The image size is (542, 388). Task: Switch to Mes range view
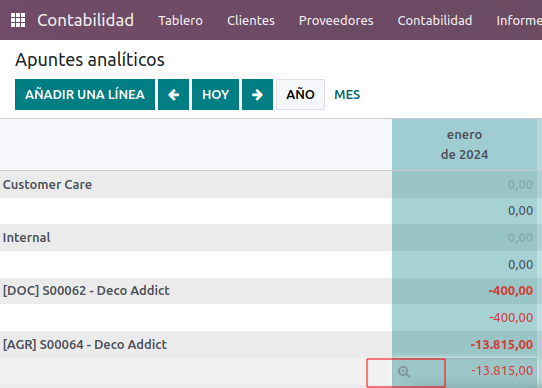click(x=347, y=94)
